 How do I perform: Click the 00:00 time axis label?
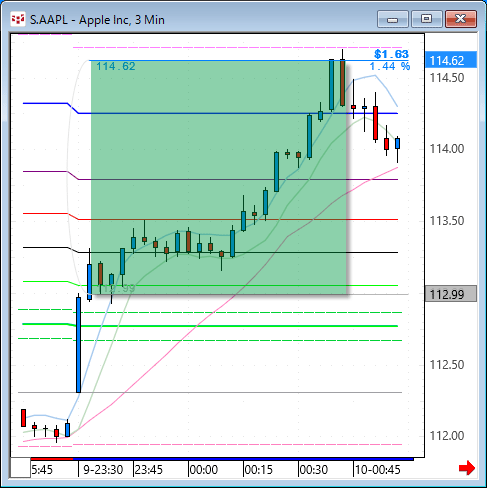[x=204, y=470]
